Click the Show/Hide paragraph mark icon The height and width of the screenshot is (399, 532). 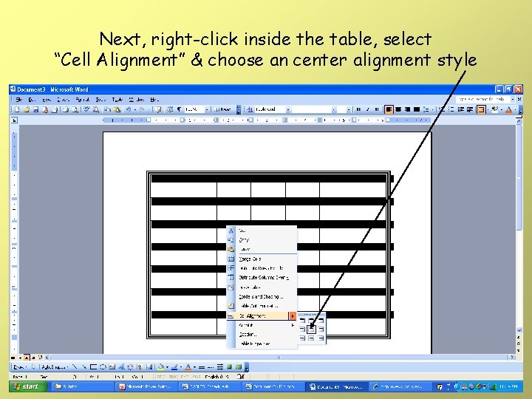coord(179,109)
